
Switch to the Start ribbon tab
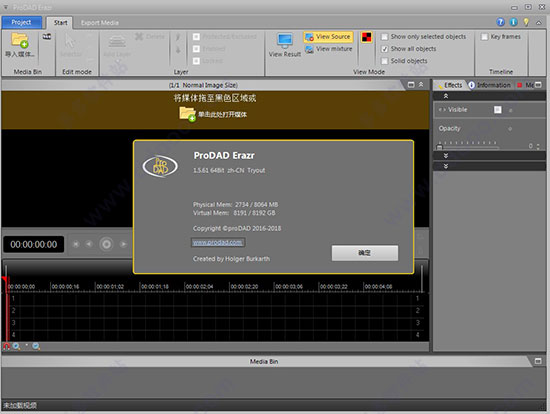pos(60,22)
